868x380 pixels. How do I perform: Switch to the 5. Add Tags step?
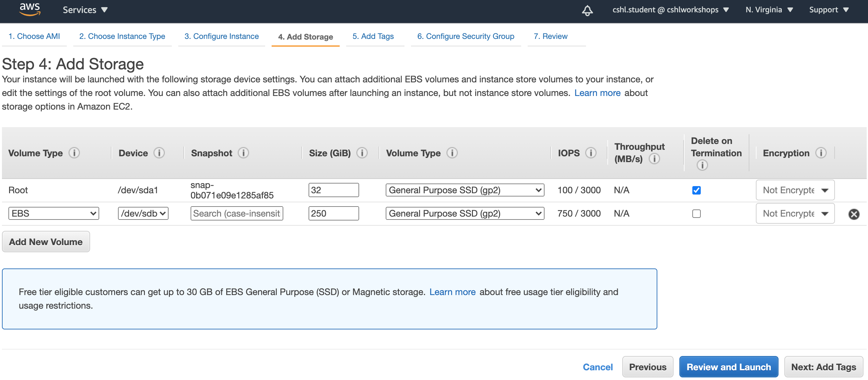point(373,36)
